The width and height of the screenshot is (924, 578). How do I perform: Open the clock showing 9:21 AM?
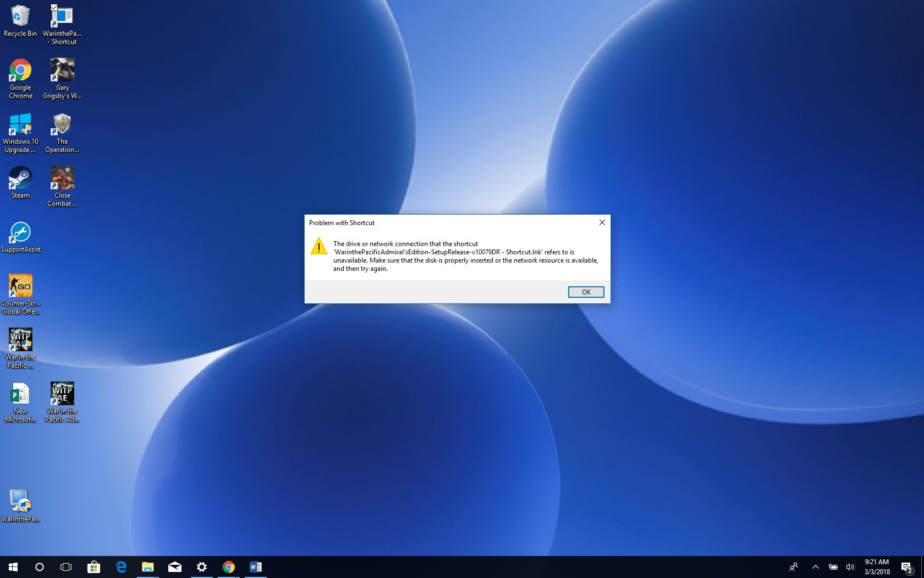877,567
